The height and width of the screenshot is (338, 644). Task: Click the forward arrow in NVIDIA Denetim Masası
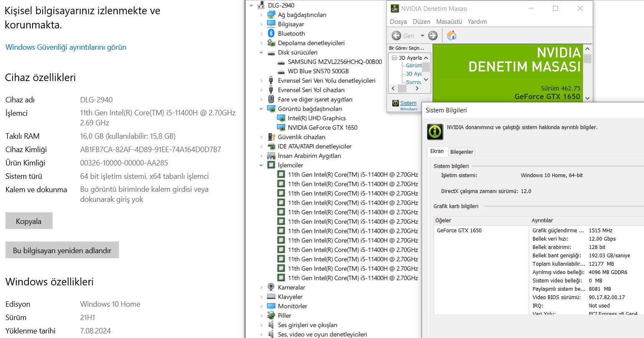tap(433, 36)
